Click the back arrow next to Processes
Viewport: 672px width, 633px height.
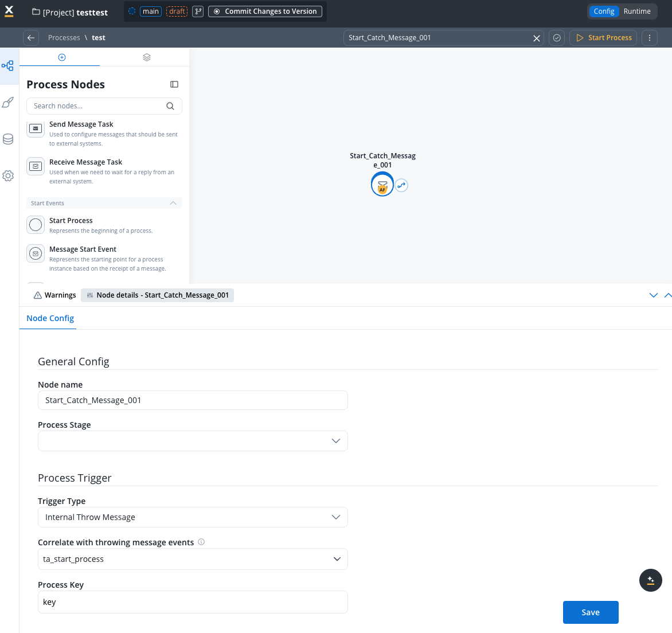click(x=31, y=38)
